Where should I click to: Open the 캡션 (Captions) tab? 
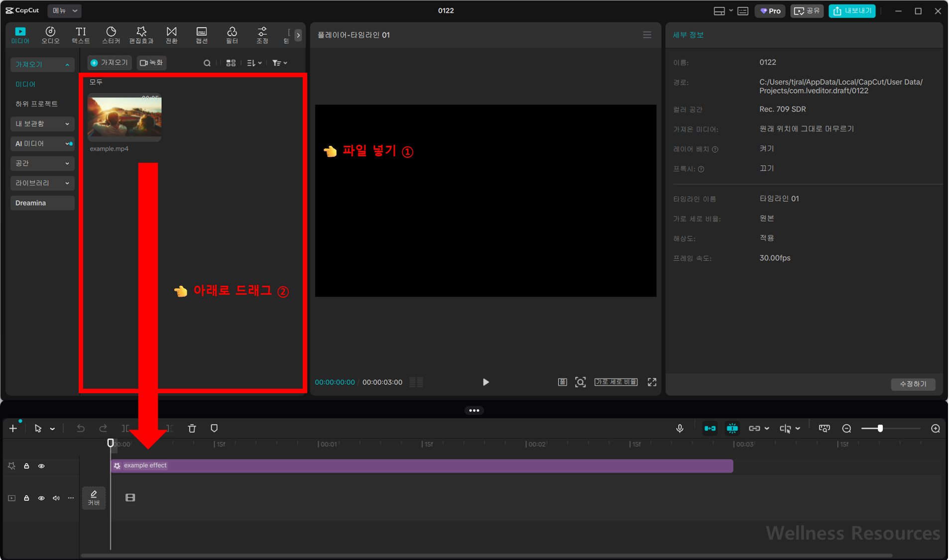[x=202, y=35]
